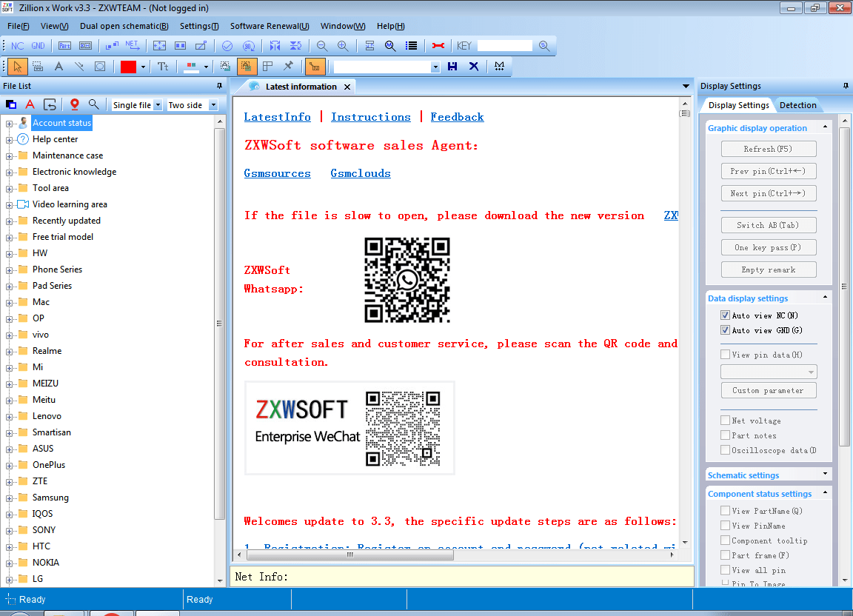Click the blue floppy save icon

coord(452,67)
